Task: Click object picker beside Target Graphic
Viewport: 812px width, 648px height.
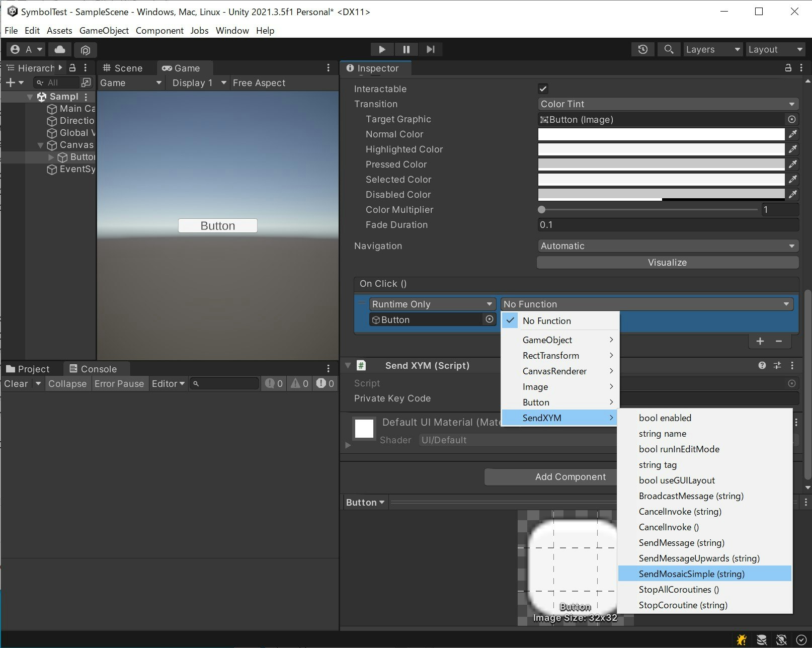Action: [x=791, y=119]
